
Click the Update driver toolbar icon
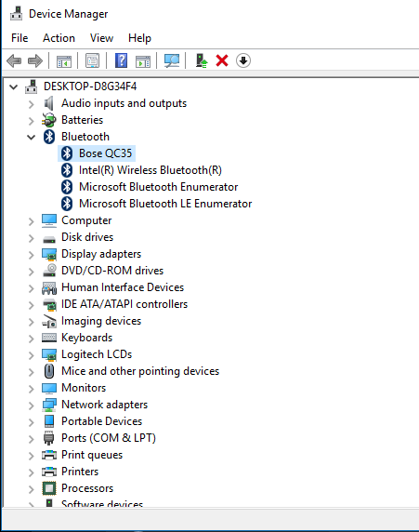click(202, 61)
